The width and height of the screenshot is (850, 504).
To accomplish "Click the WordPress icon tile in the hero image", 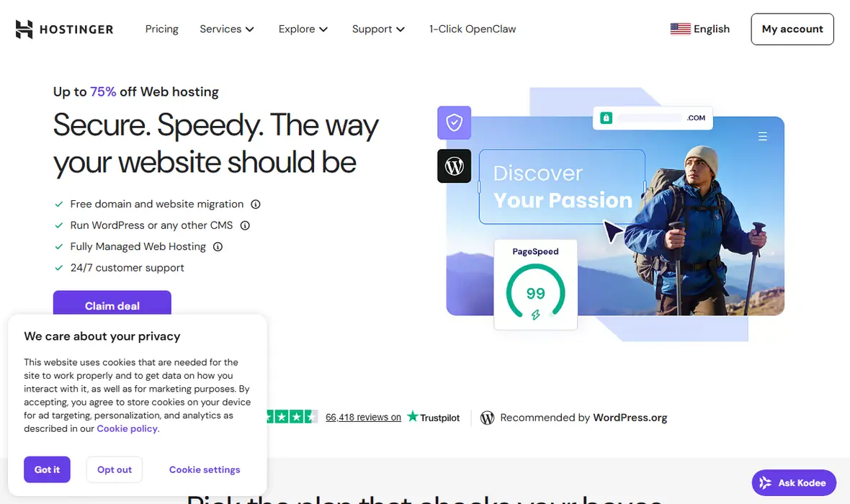I will 455,166.
